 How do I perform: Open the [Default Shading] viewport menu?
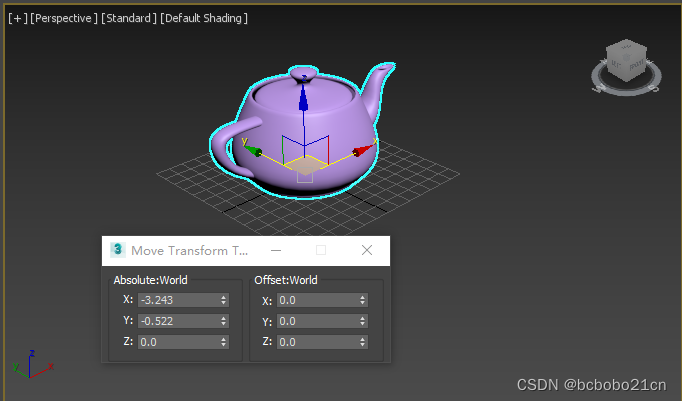pos(204,18)
